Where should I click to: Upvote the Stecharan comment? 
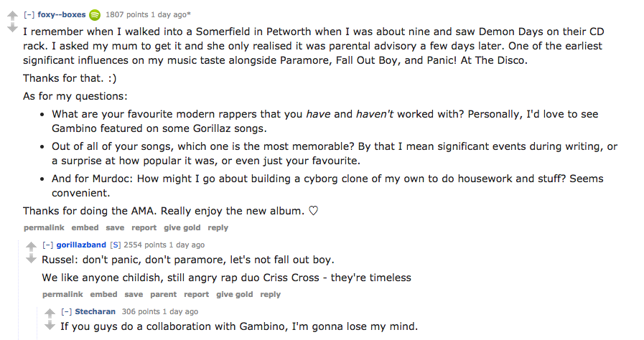(x=50, y=313)
